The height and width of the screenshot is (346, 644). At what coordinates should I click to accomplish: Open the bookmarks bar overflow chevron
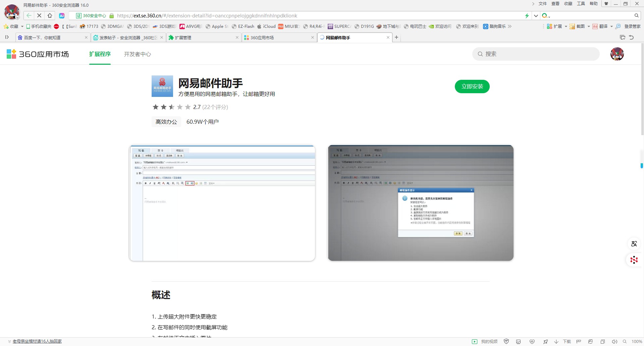509,26
